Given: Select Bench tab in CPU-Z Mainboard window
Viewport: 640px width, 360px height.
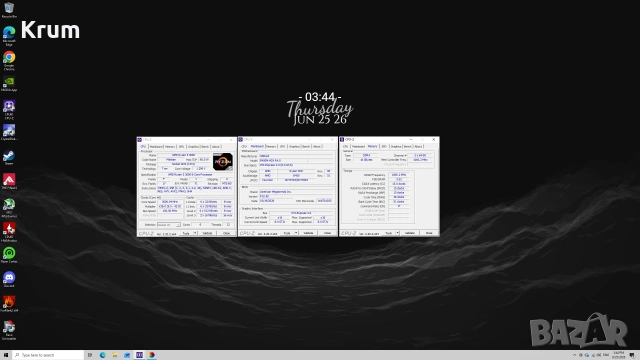Looking at the screenshot, I should click(x=306, y=147).
